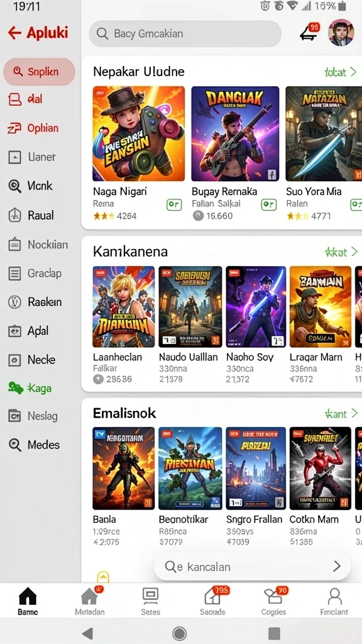Screen dimensions: 362x644
Task: Click chevron arrow in Qe kancalan bar
Action: pyautogui.click(x=337, y=567)
